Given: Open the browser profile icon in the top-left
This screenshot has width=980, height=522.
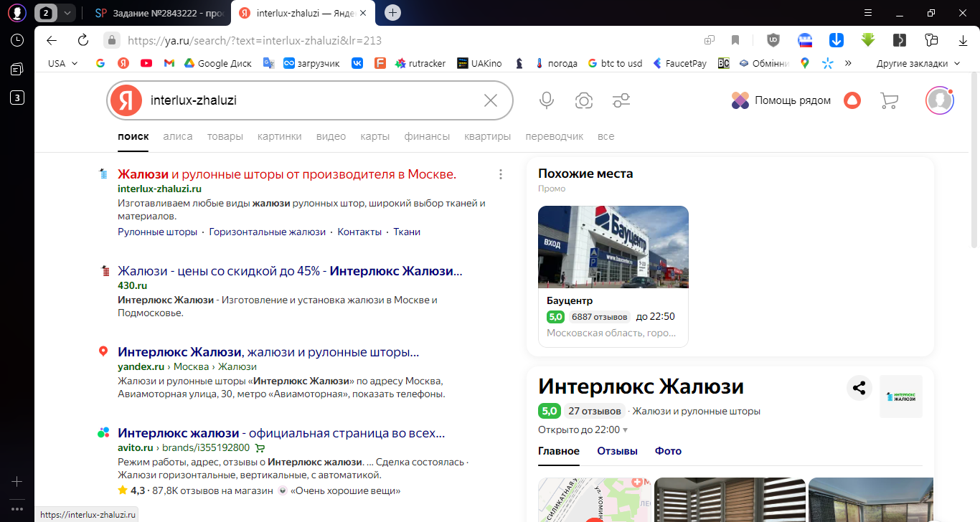Looking at the screenshot, I should click(17, 13).
